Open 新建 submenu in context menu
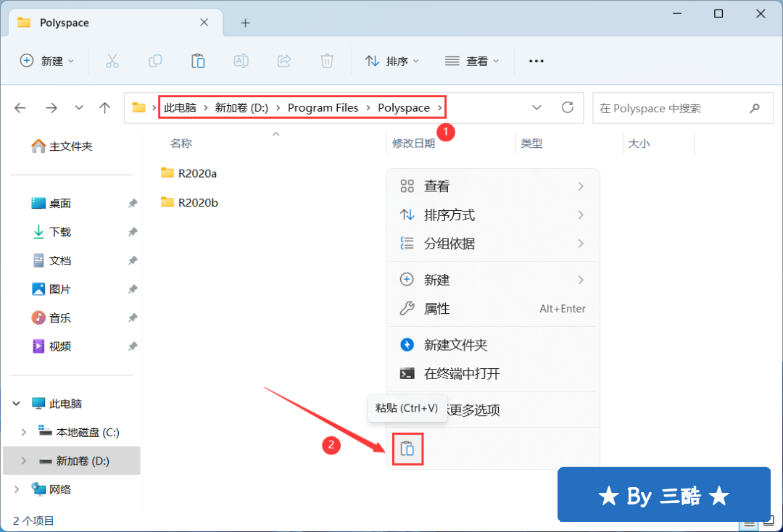This screenshot has height=532, width=783. (x=493, y=280)
